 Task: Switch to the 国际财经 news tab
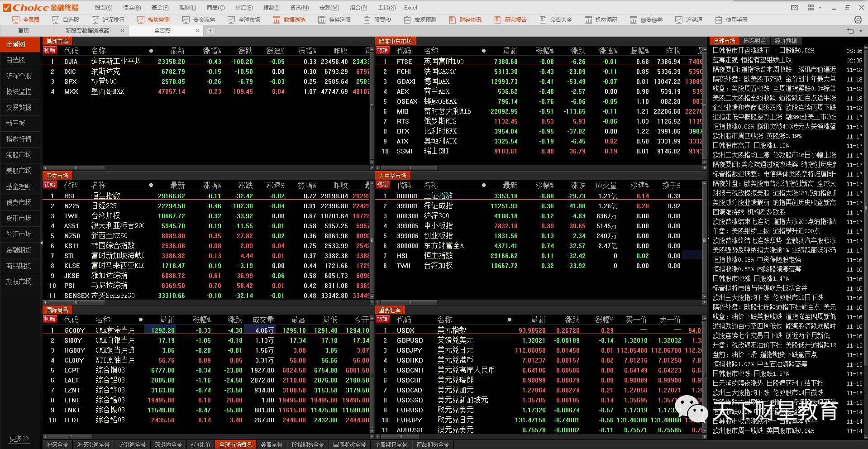[x=754, y=41]
